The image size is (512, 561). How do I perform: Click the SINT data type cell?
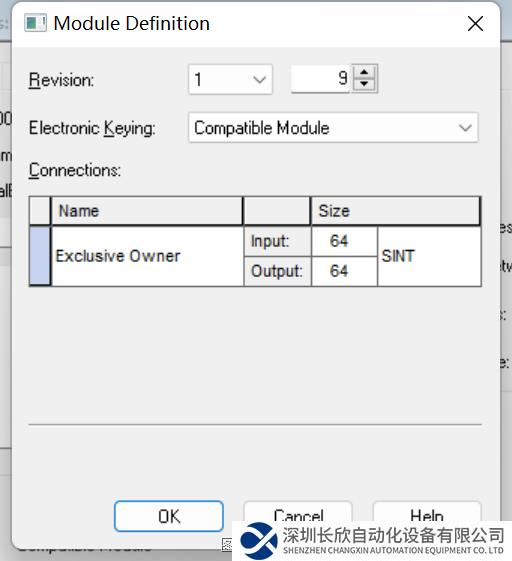(429, 256)
